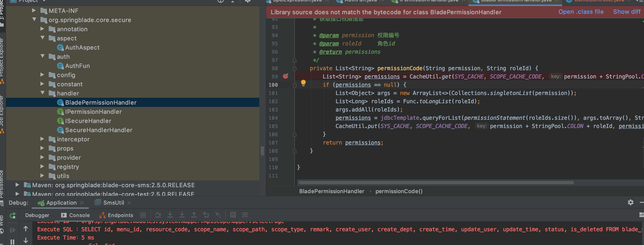644x245 pixels.
Task: Click the Trace Current Stream Chain icon
Action: click(x=245, y=214)
